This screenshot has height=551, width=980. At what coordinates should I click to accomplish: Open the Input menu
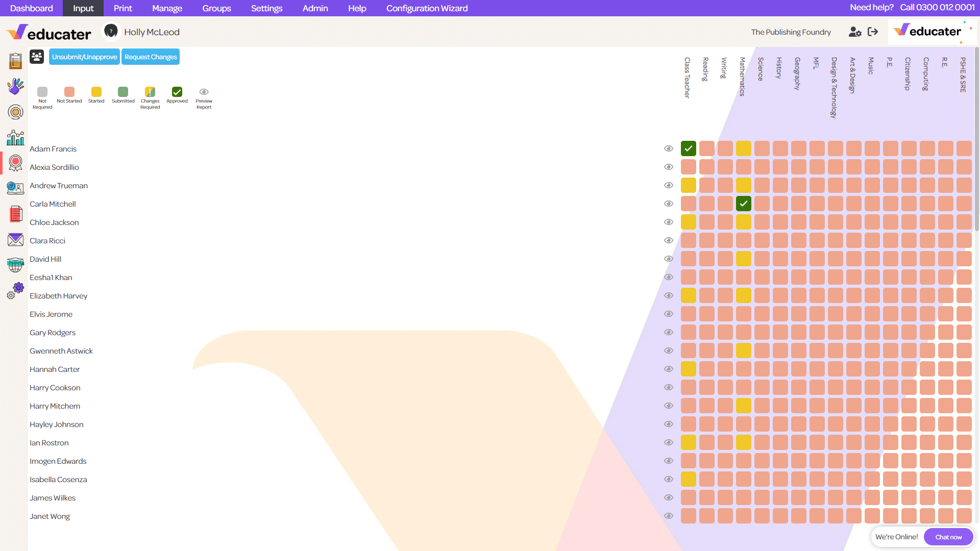click(x=83, y=8)
